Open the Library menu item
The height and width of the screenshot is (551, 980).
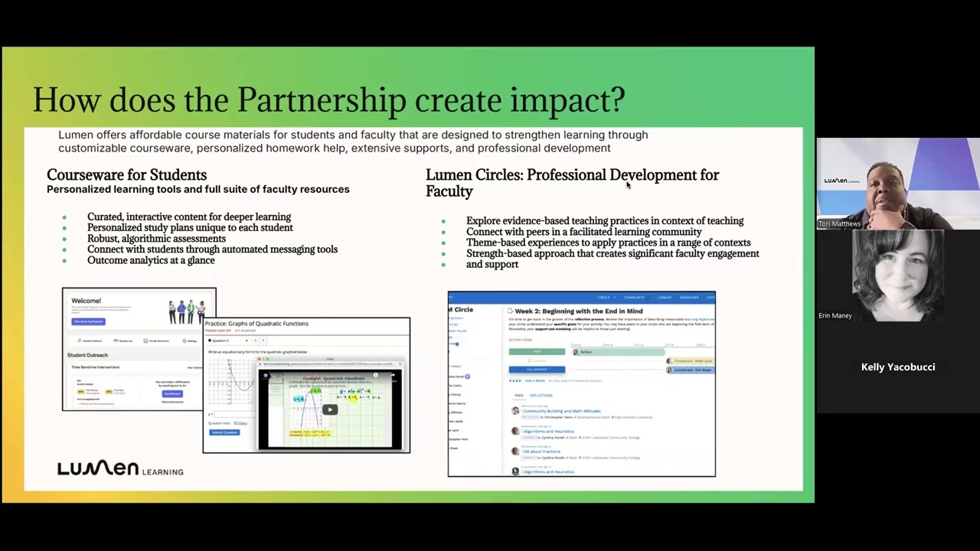point(665,298)
